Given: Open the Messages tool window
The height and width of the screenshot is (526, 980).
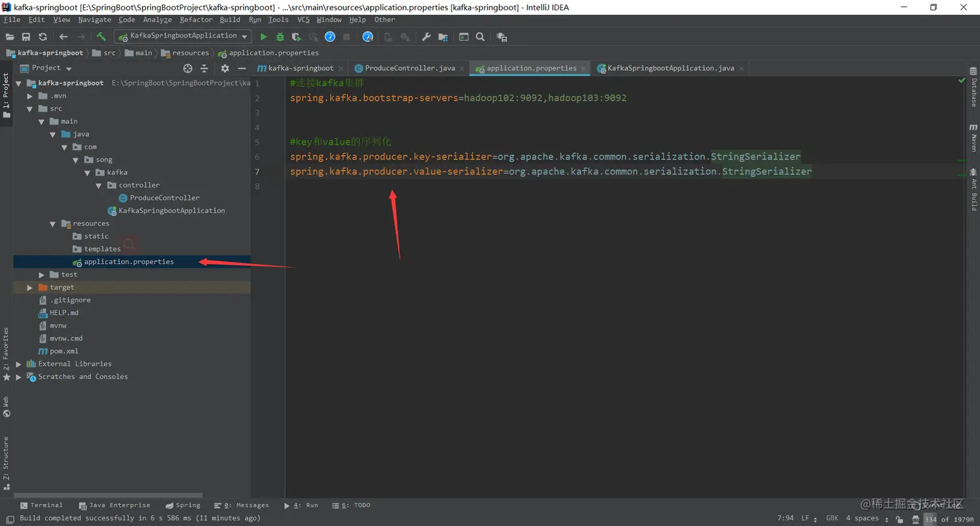Looking at the screenshot, I should [242, 505].
